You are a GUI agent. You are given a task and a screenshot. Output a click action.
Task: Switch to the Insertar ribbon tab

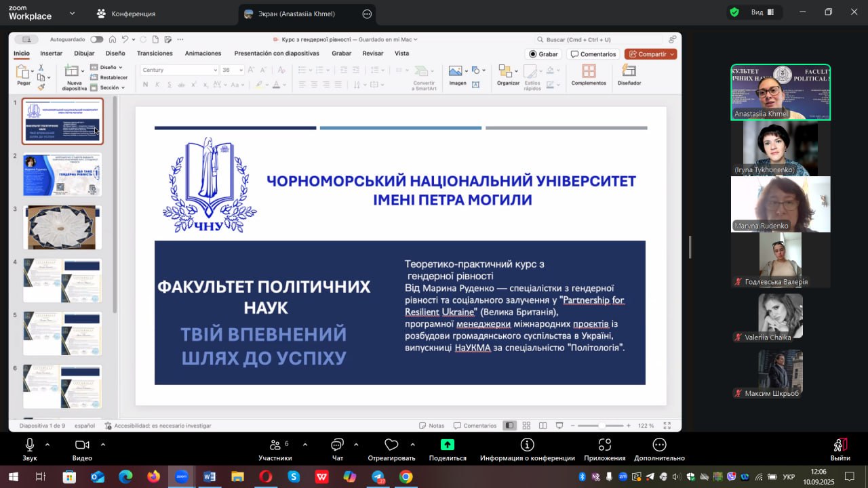[51, 54]
